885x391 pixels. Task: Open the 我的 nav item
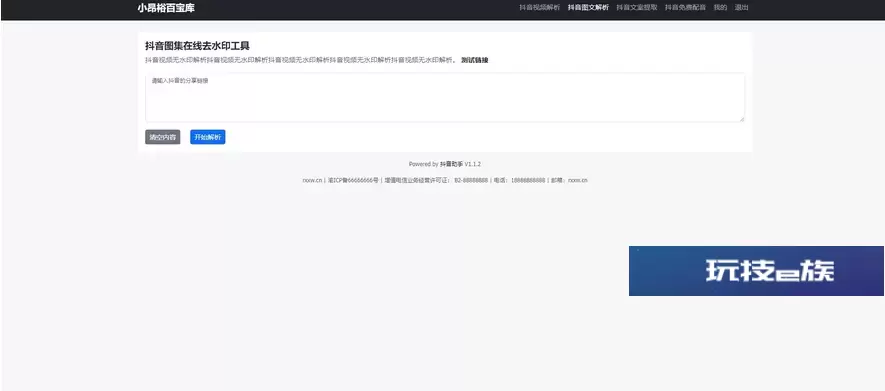click(x=720, y=8)
